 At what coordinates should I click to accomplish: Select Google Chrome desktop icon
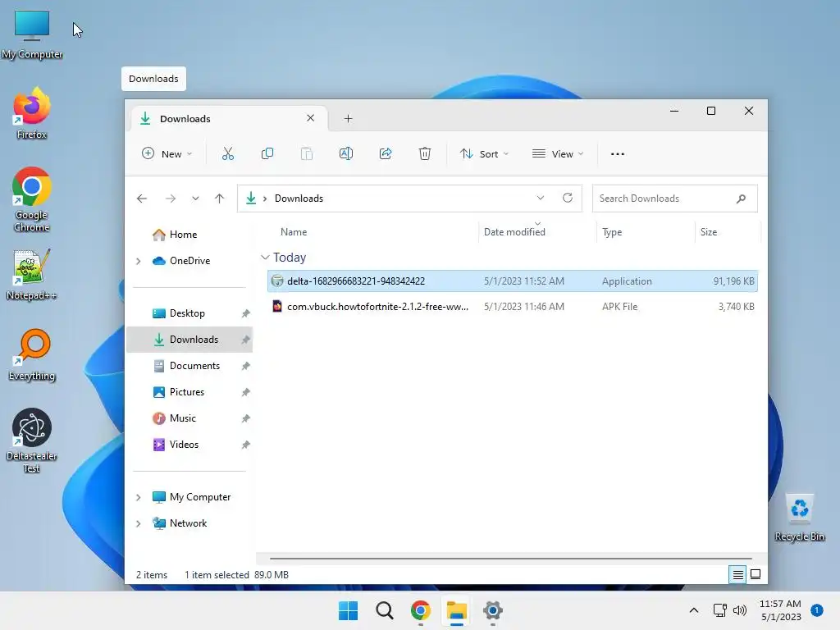[x=32, y=199]
